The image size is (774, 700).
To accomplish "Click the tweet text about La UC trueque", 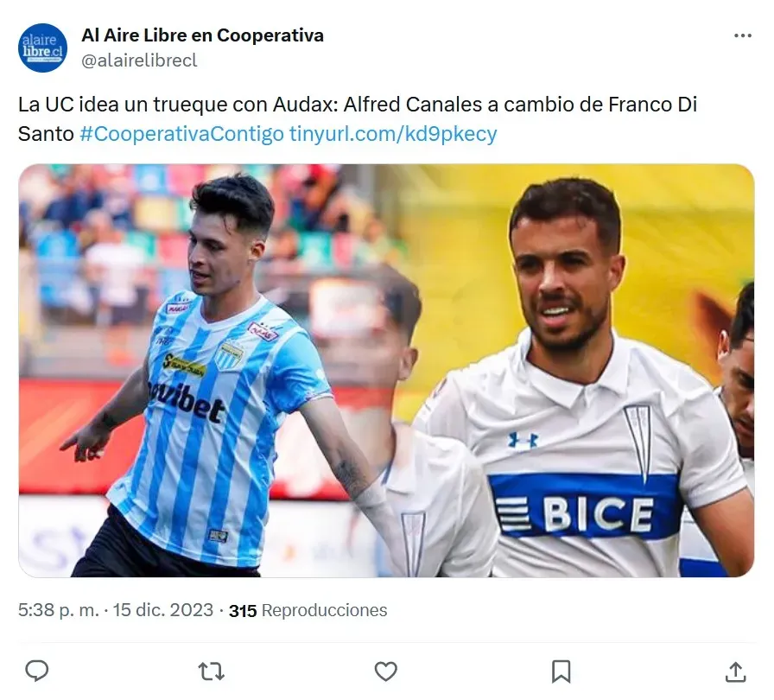I will (x=358, y=119).
